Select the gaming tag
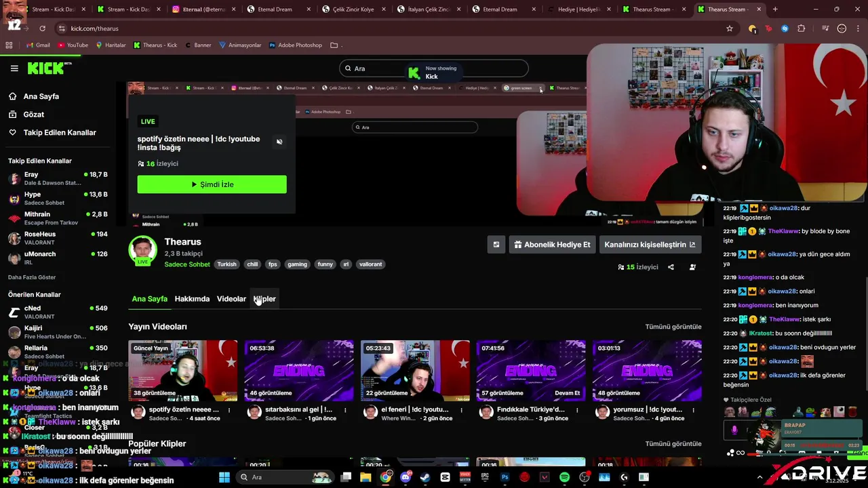 tap(297, 264)
